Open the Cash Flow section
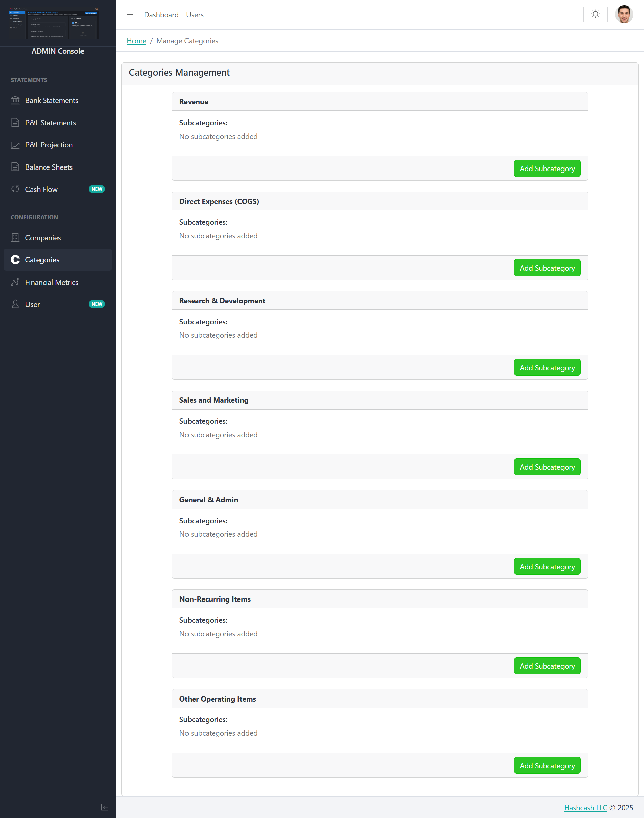The width and height of the screenshot is (644, 818). click(41, 189)
